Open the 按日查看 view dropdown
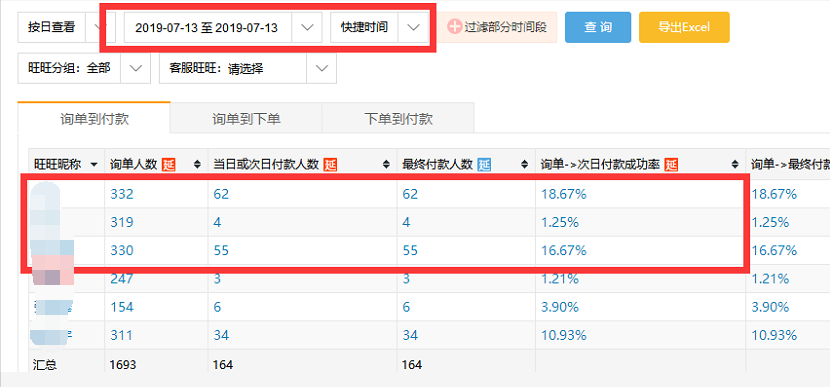The height and width of the screenshot is (387, 830). [x=96, y=27]
